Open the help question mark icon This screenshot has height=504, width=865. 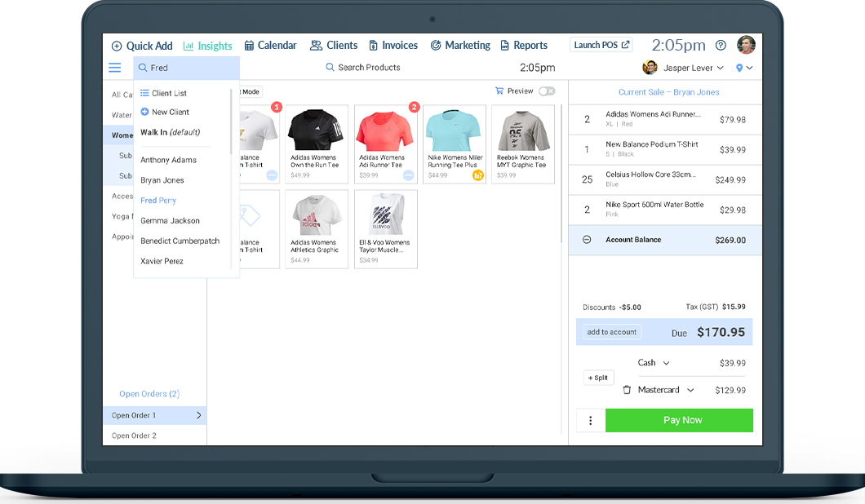(x=721, y=45)
